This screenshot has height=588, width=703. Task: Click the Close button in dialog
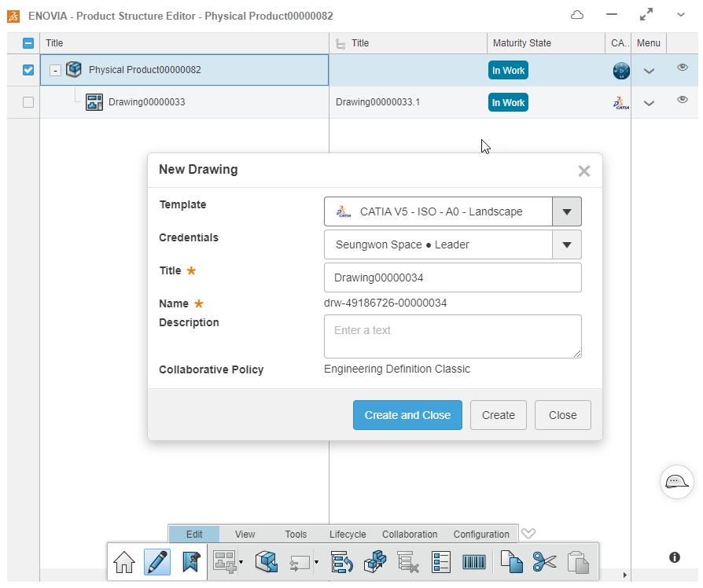click(563, 415)
